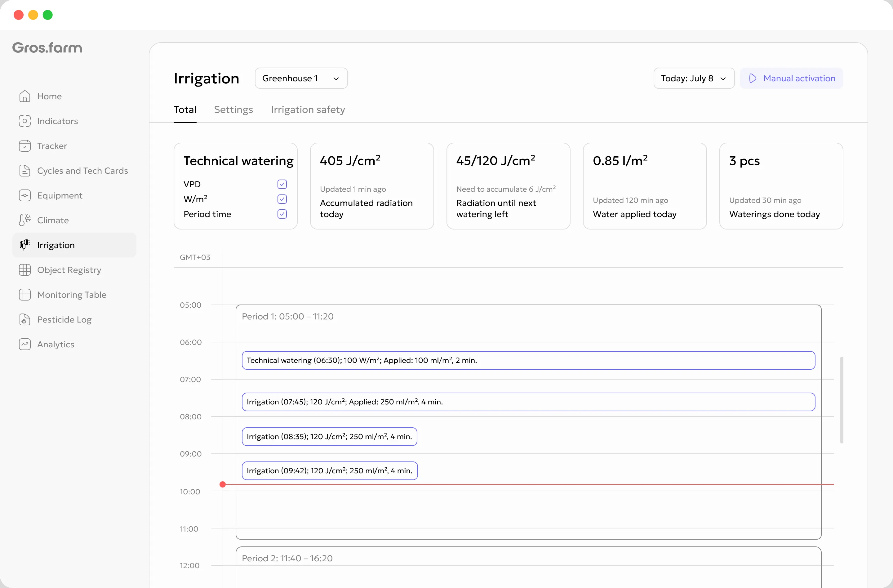
Task: Select the Irrigation (07:45) event
Action: (x=528, y=402)
